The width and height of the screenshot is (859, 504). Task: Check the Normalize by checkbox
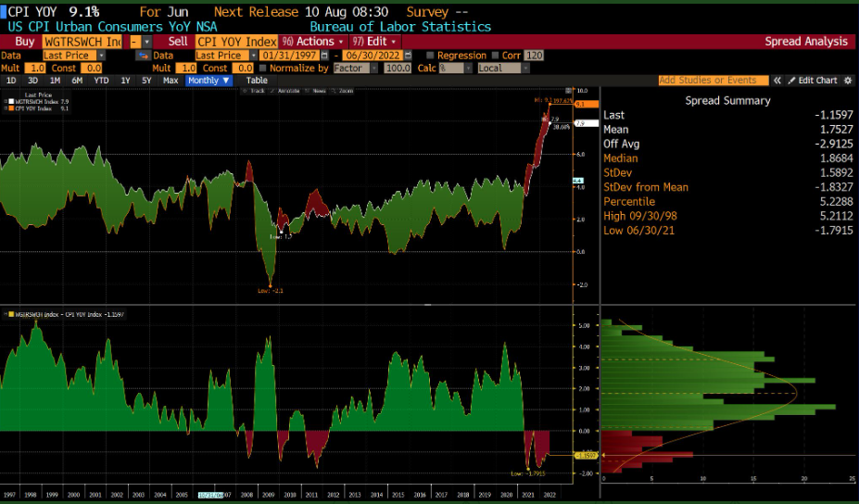point(264,69)
